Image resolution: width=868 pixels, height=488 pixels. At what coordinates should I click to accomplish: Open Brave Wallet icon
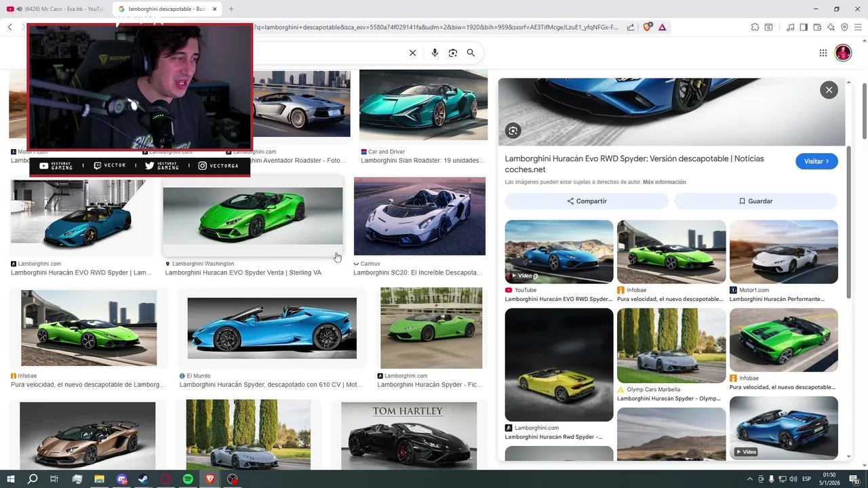817,27
